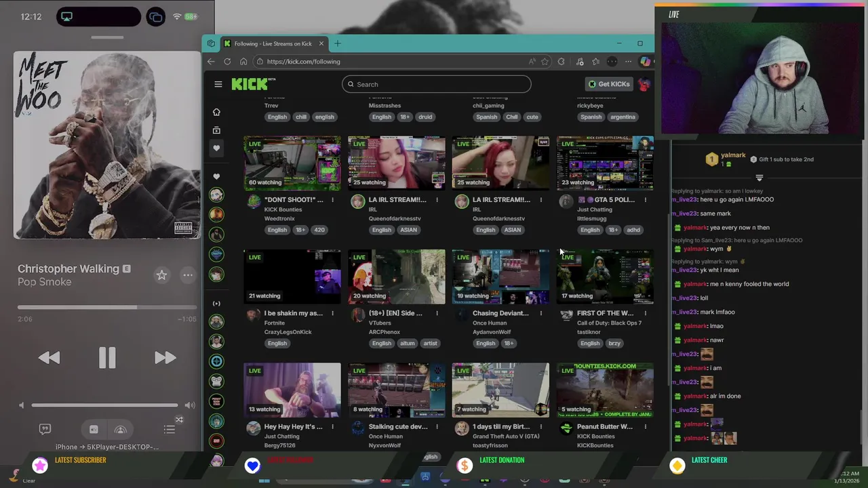Go to Kick home via the logo

254,84
